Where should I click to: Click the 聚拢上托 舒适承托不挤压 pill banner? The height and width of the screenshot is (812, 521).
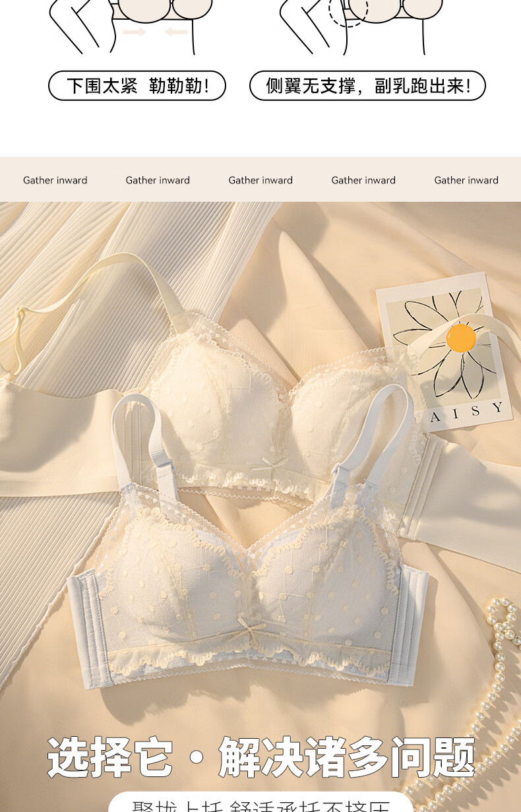(260, 803)
